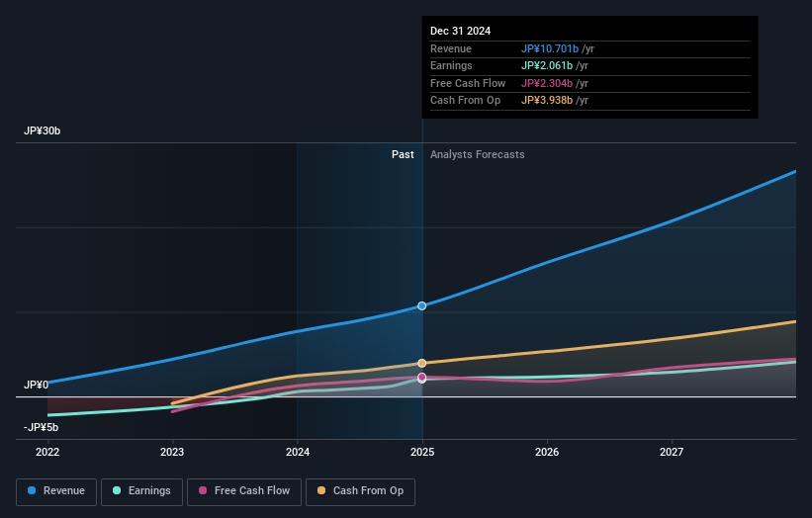Click the 2022 x-axis label

[47, 452]
